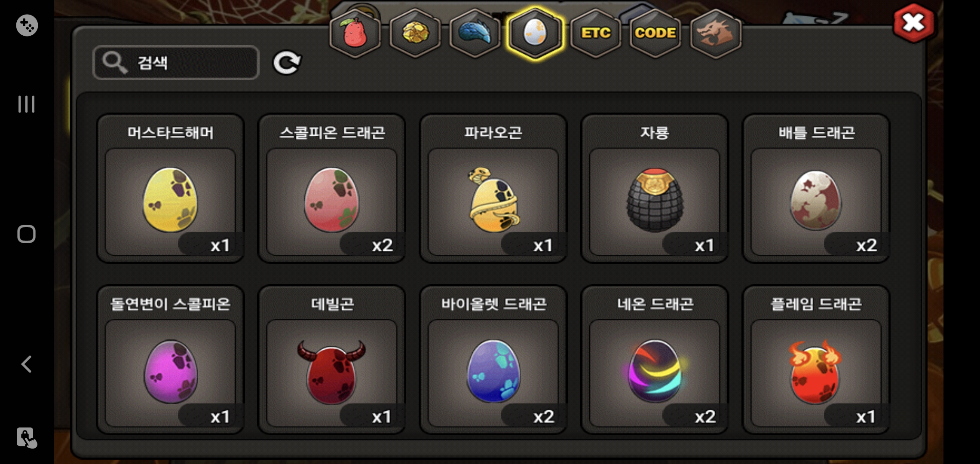Select the 머스타드해머 yellow egg
The width and height of the screenshot is (980, 464).
click(x=170, y=188)
